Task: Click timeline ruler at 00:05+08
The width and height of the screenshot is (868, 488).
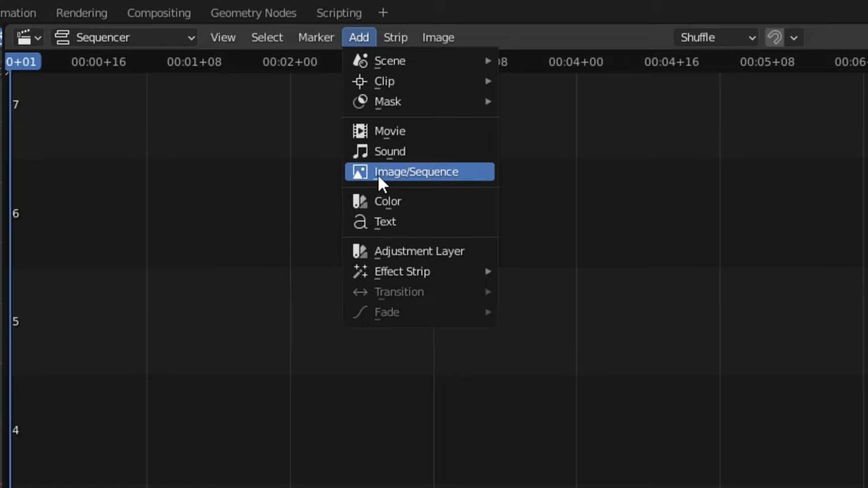Action: 767,62
